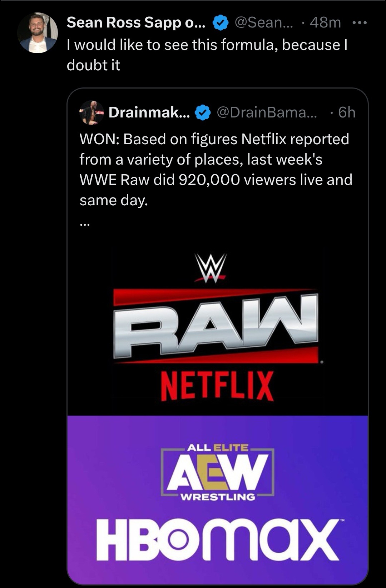Visit the @Sean... handle link
386x588 pixels.
(264, 22)
